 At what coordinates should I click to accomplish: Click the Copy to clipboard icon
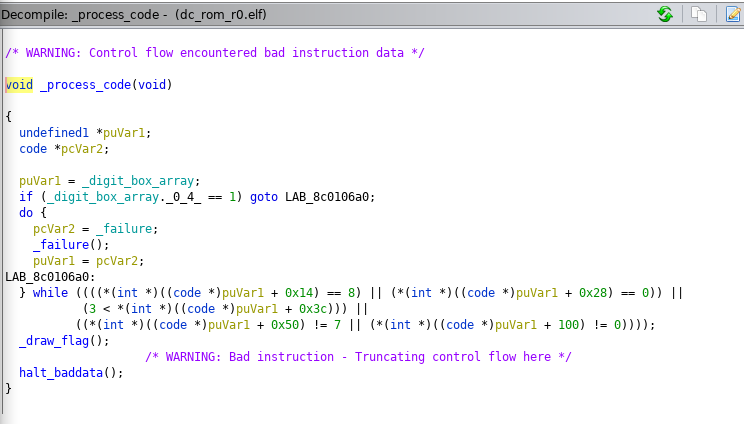point(698,14)
